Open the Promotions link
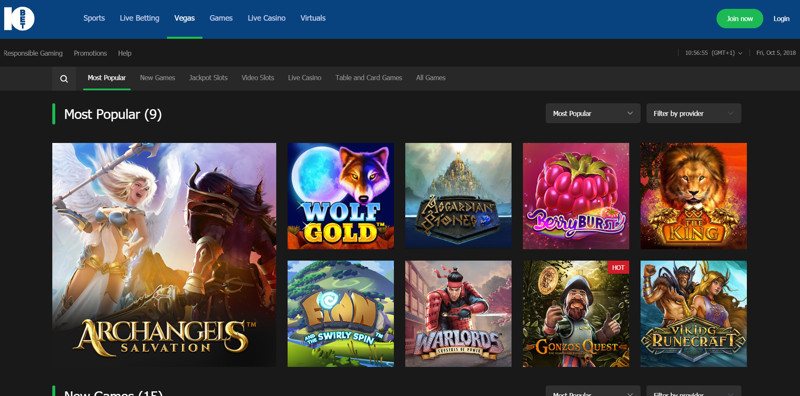 coord(90,53)
